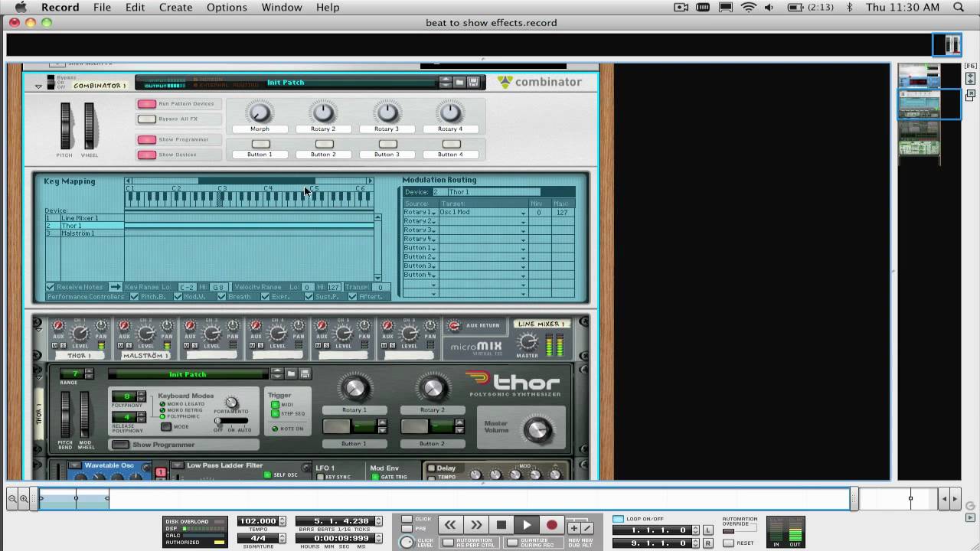Open Spotlight search in the menu bar
980x551 pixels.
pyautogui.click(x=959, y=8)
